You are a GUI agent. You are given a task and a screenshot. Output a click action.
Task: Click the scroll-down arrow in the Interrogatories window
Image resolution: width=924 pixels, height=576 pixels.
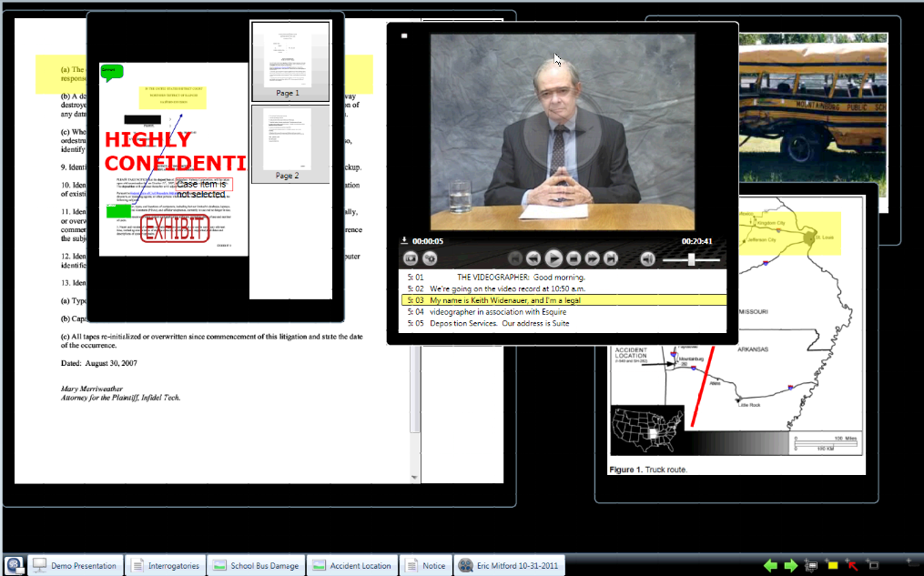[x=415, y=478]
